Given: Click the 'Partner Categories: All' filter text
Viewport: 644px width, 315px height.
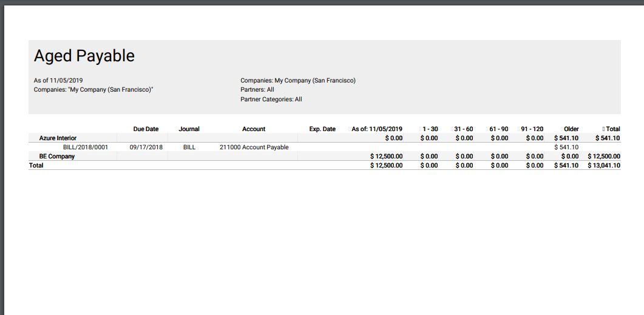Looking at the screenshot, I should pos(271,100).
